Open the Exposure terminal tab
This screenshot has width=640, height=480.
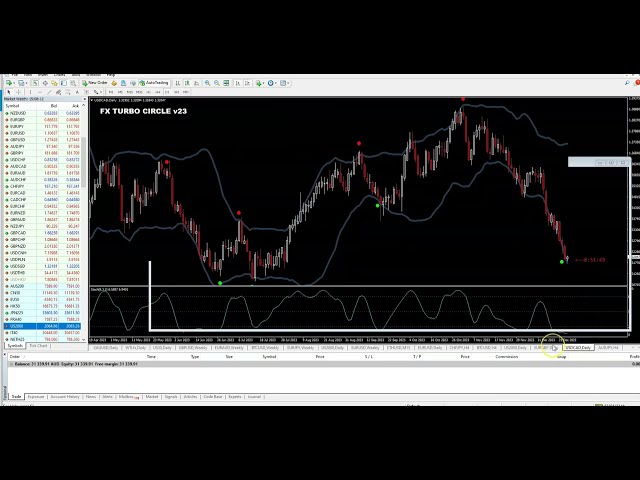pos(36,396)
